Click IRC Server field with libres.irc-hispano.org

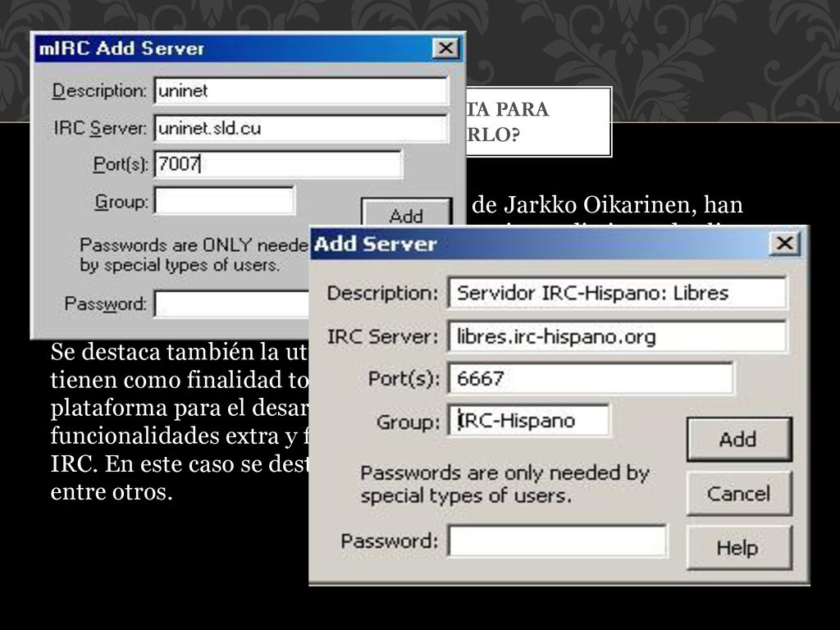(617, 336)
